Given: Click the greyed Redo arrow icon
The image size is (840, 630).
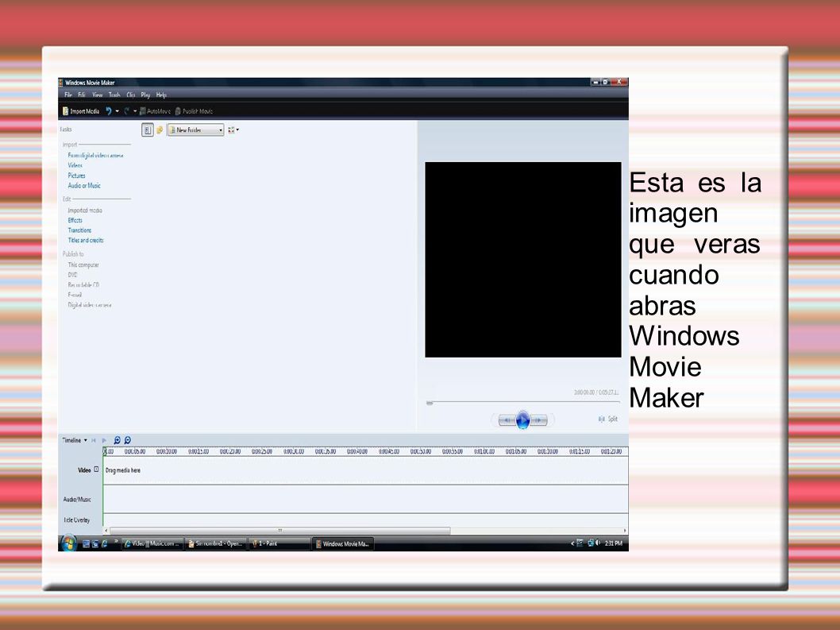Looking at the screenshot, I should [127, 111].
